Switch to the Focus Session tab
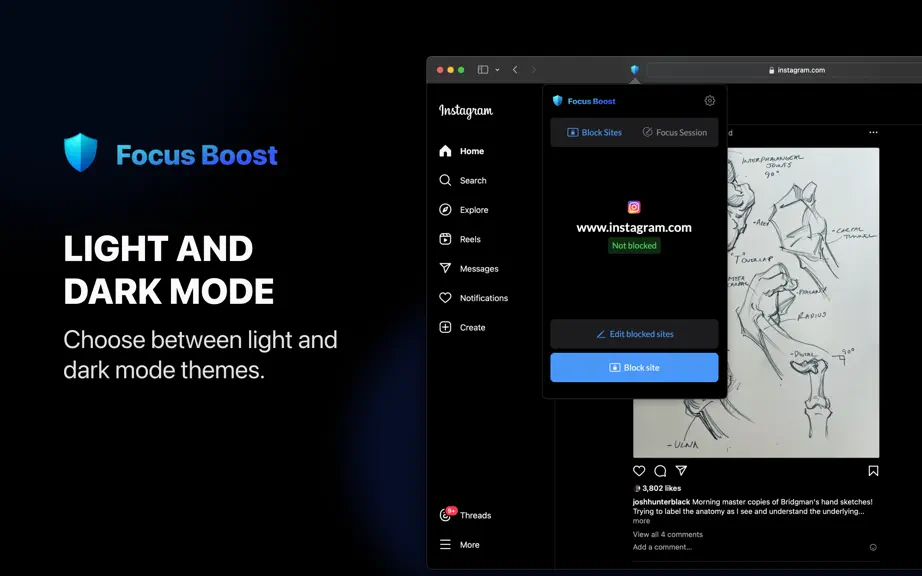The image size is (922, 576). (x=674, y=132)
